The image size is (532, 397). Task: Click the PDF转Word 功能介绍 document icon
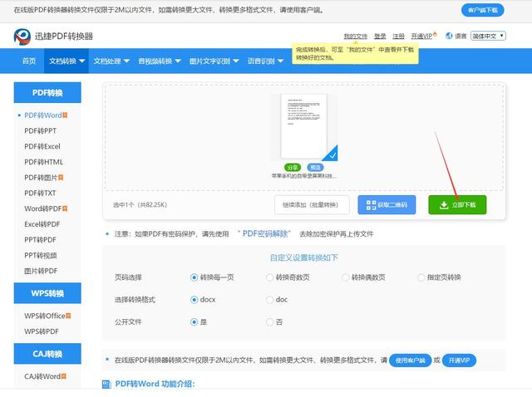pyautogui.click(x=106, y=384)
